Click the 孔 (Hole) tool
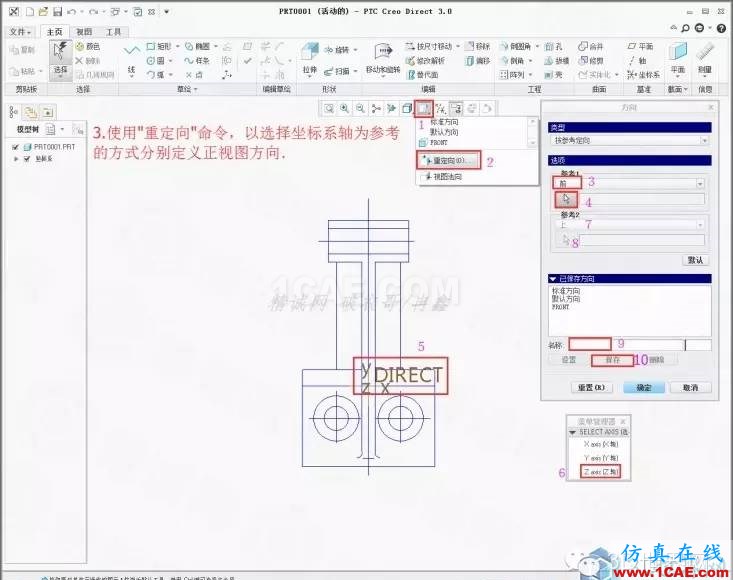The height and width of the screenshot is (580, 733). [554, 46]
